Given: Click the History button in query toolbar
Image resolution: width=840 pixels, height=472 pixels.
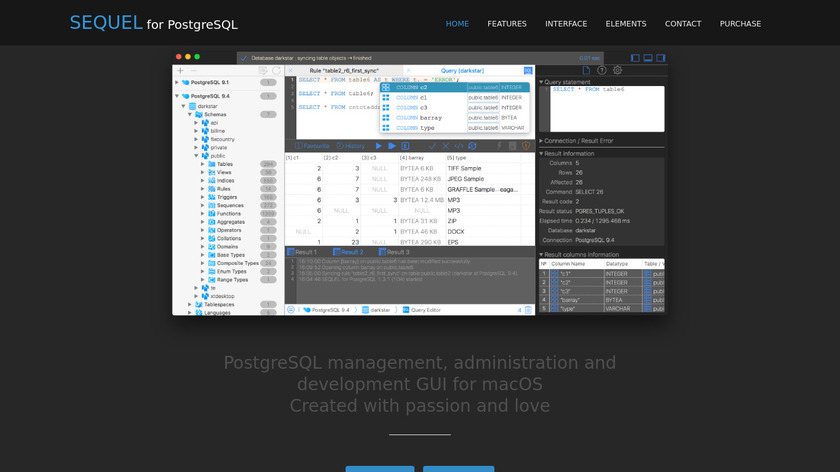Looking at the screenshot, I should click(350, 146).
